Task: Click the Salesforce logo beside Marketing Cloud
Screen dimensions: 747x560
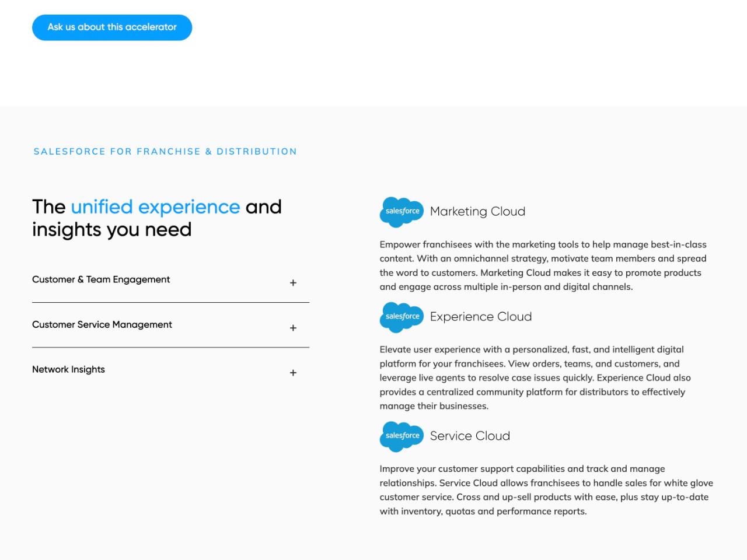Action: pos(402,212)
